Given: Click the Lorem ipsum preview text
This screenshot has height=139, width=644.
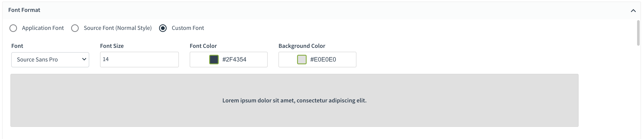Looking at the screenshot, I should click(294, 100).
